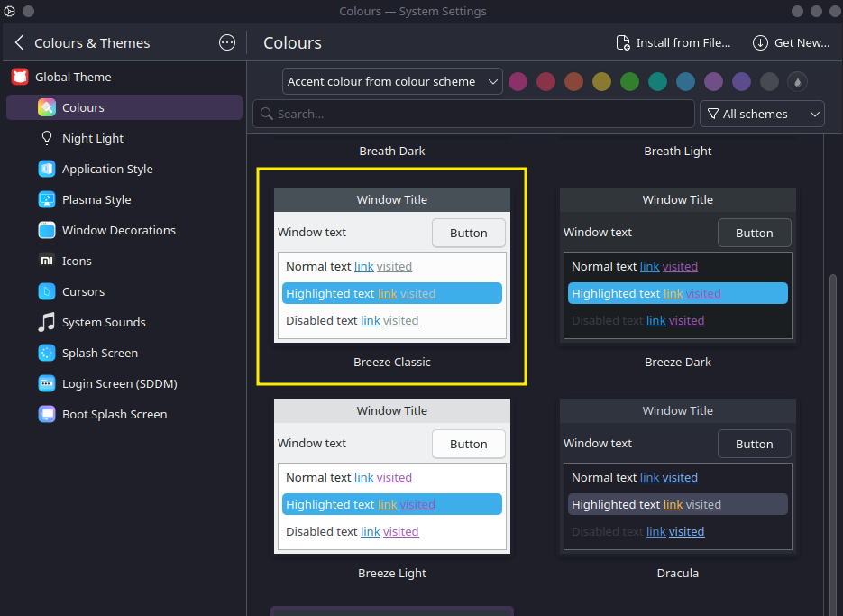The image size is (843, 616).
Task: Click the Window Decorations icon
Action: click(x=47, y=230)
